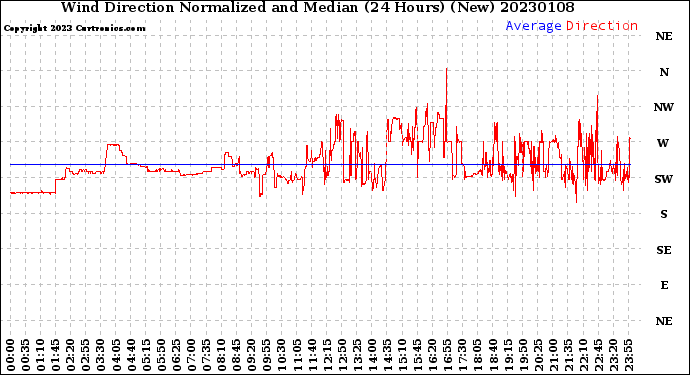690x375 pixels.
Task: Click the '00:00' time axis label
Action: pyautogui.click(x=11, y=355)
